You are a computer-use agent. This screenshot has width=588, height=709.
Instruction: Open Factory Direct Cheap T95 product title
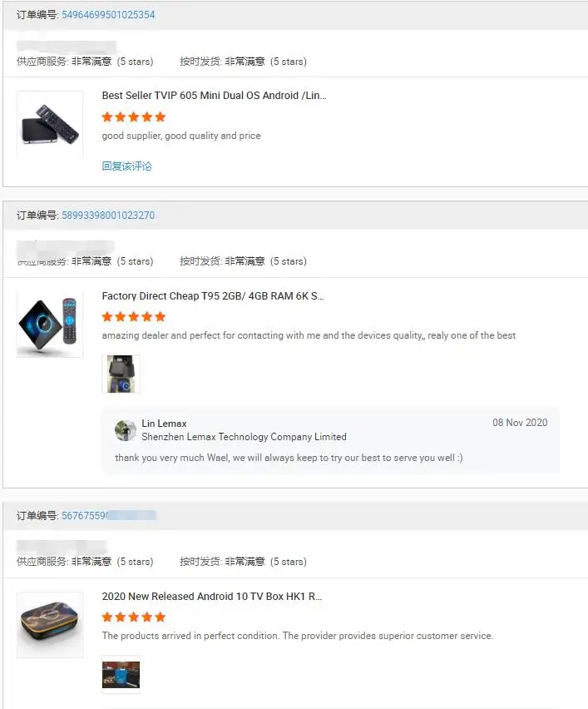tap(212, 295)
